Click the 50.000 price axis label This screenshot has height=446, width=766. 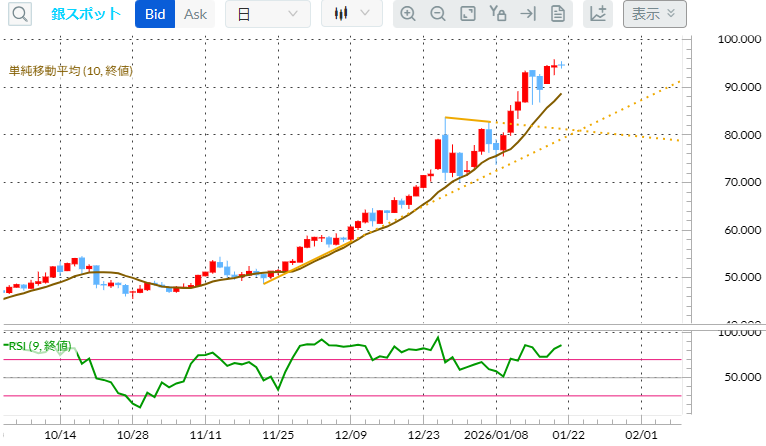(743, 277)
